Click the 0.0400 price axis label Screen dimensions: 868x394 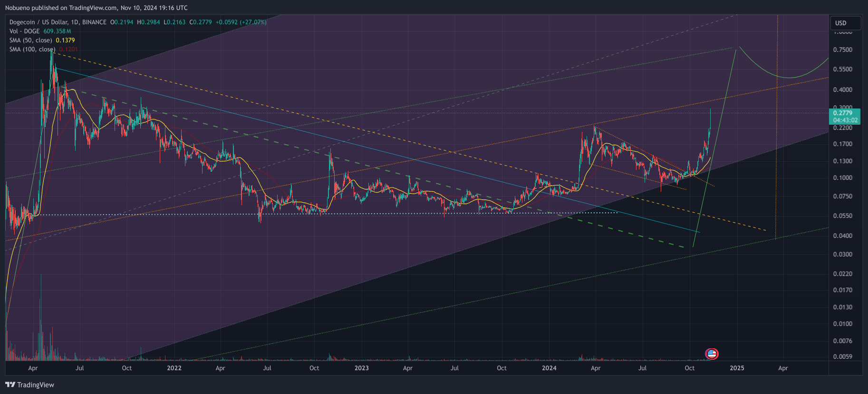click(842, 236)
